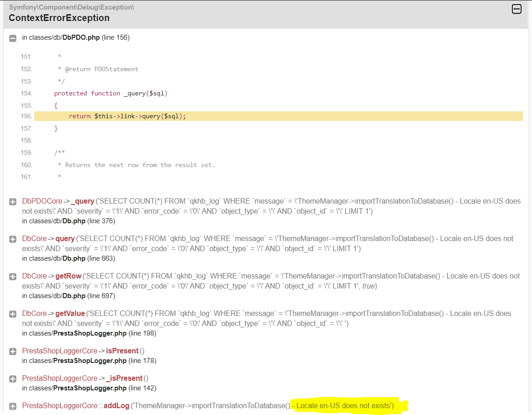
Task: Expand the PrestaShopLoggerCore::addLog trace entry
Action: tap(13, 406)
